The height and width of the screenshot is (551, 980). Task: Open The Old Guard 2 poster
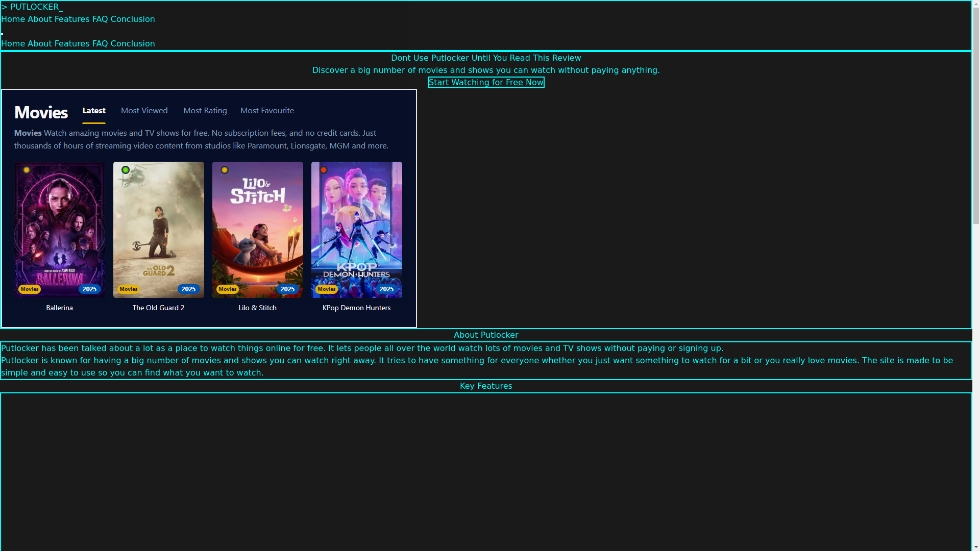pyautogui.click(x=159, y=230)
